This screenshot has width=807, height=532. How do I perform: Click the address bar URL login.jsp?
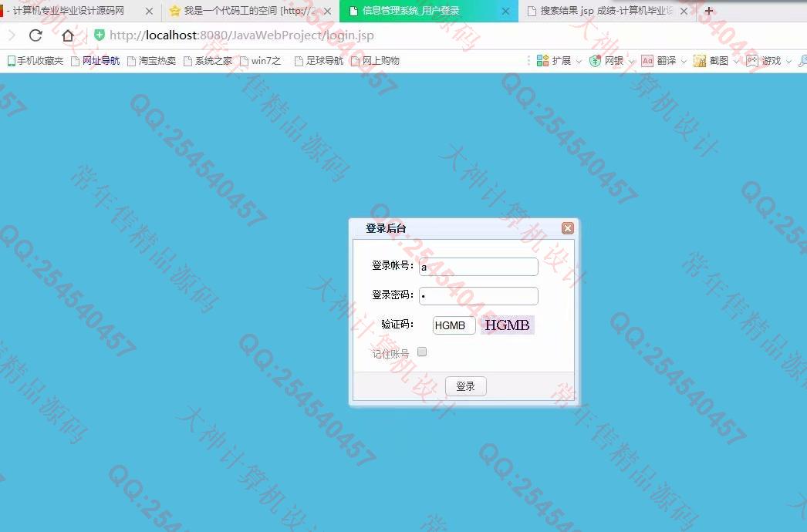pos(242,35)
